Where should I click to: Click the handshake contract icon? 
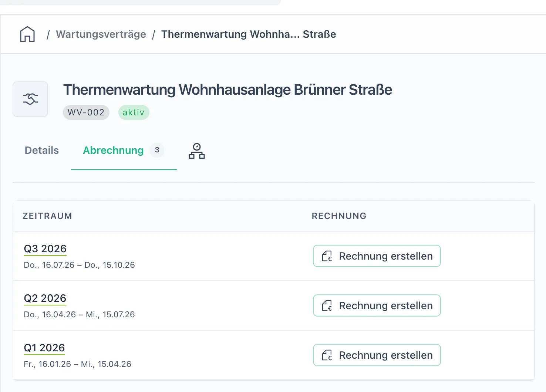[x=30, y=99]
